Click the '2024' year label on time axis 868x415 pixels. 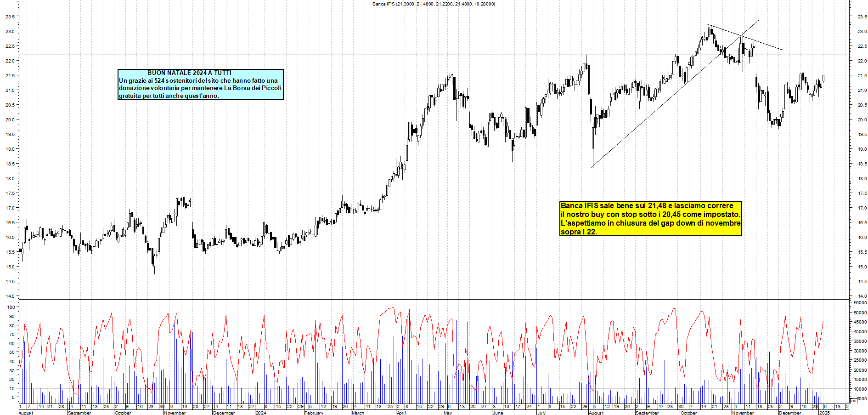tap(261, 413)
